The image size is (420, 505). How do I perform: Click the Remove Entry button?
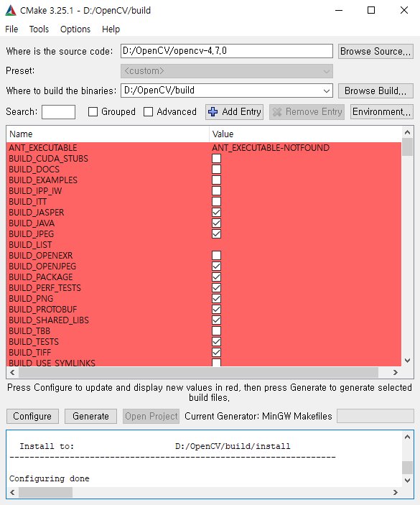[307, 112]
